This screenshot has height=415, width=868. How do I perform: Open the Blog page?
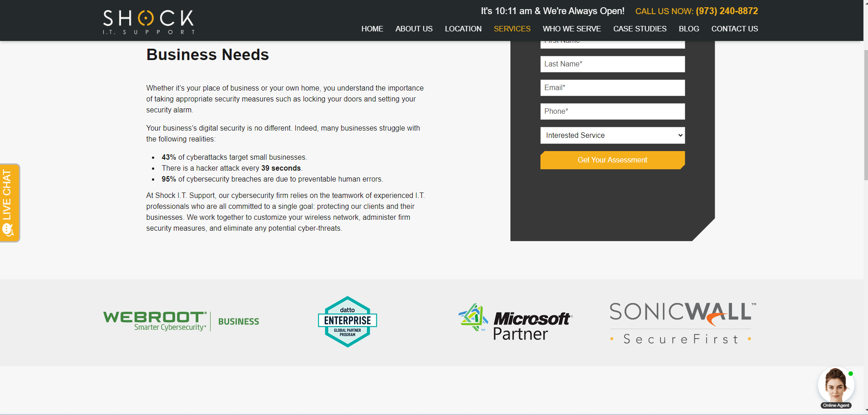pos(689,29)
